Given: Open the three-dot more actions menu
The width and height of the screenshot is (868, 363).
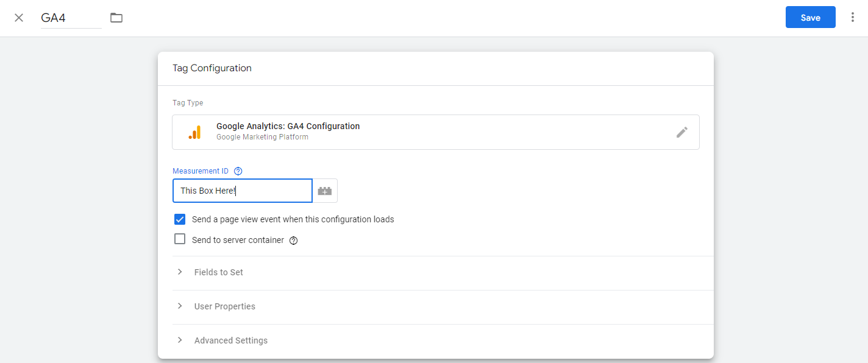Looking at the screenshot, I should click(x=853, y=18).
